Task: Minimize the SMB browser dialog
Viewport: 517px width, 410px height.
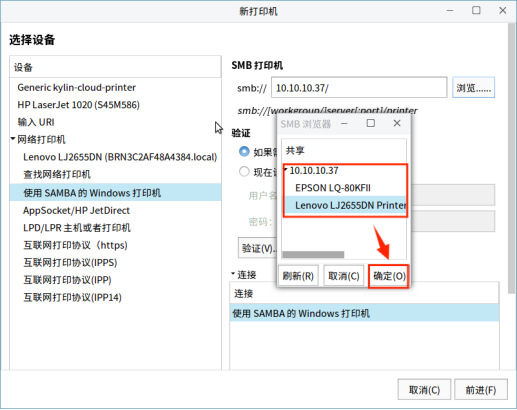Action: (344, 124)
